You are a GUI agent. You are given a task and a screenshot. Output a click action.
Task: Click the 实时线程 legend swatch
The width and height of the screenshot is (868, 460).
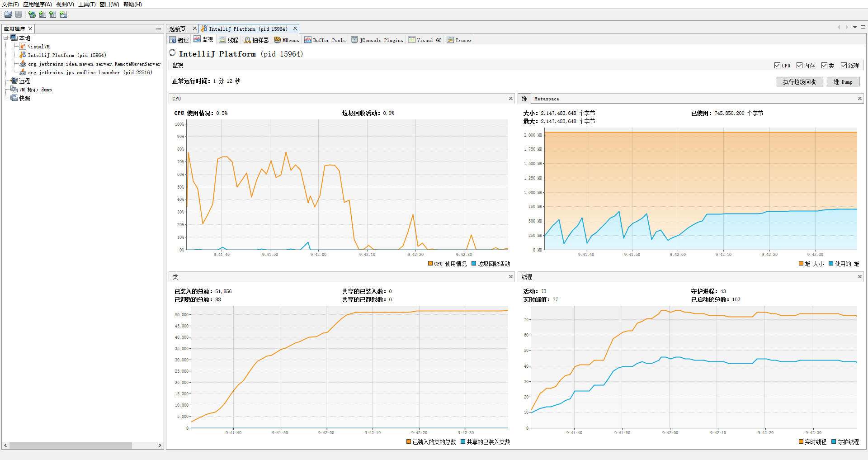pos(801,442)
